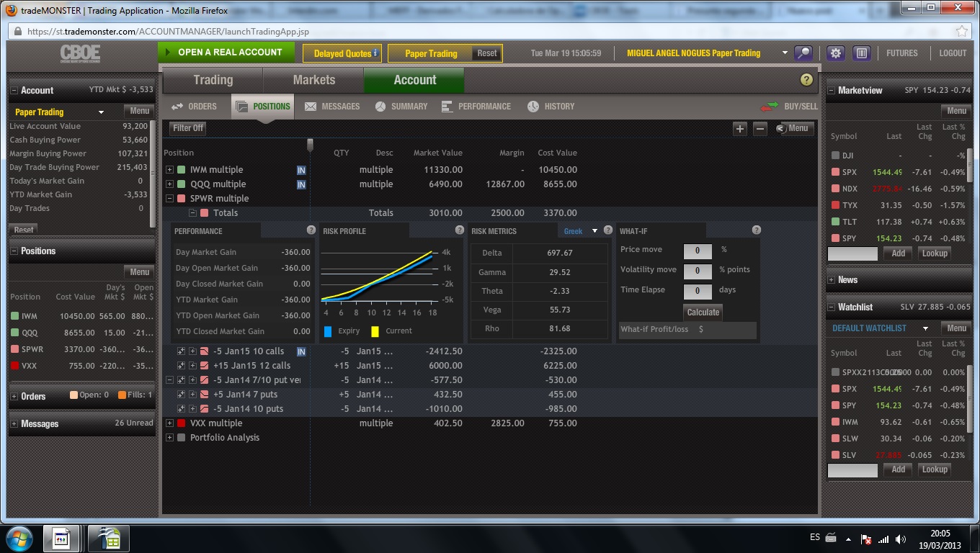
Task: Click the layout panel icon beside the gear
Action: coord(861,53)
